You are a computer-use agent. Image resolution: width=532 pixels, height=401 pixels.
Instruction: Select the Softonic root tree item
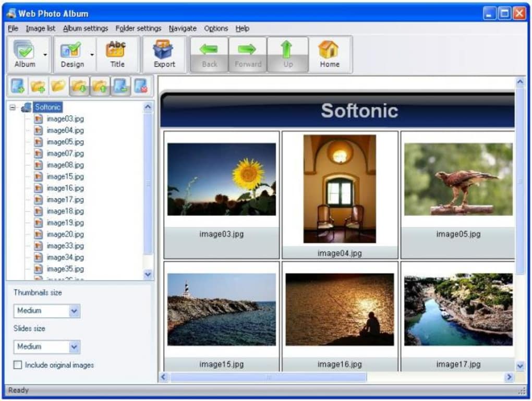[47, 107]
